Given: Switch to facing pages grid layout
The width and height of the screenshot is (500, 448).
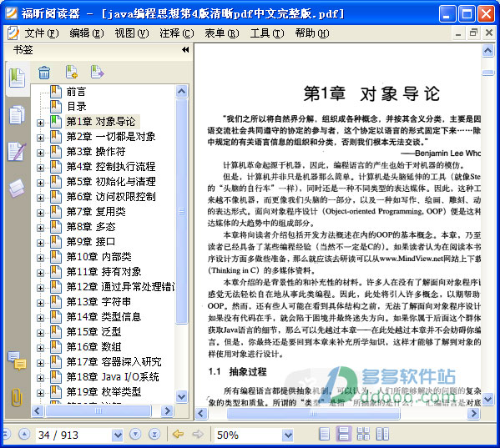Looking at the screenshot, I should point(363,434).
